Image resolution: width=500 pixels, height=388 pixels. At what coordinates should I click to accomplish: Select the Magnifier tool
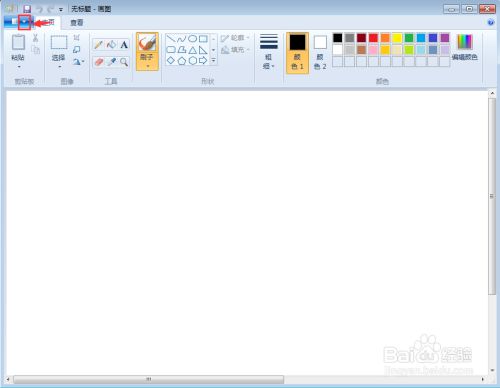(124, 62)
